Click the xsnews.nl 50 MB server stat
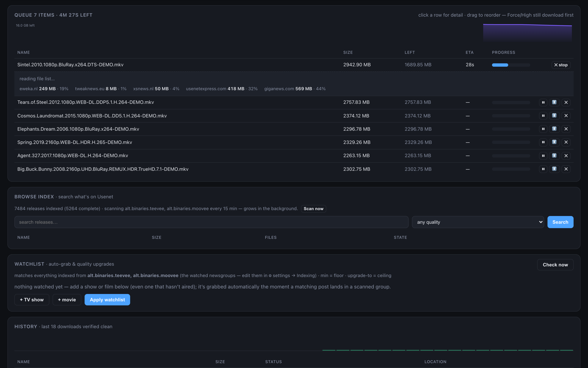Image resolution: width=588 pixels, height=368 pixels. [x=156, y=89]
